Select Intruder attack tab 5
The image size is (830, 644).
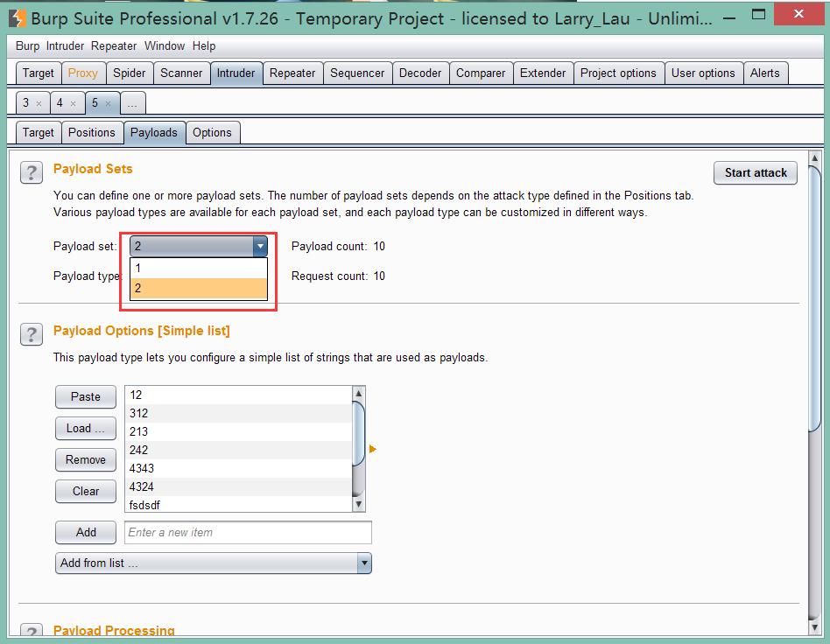(95, 102)
